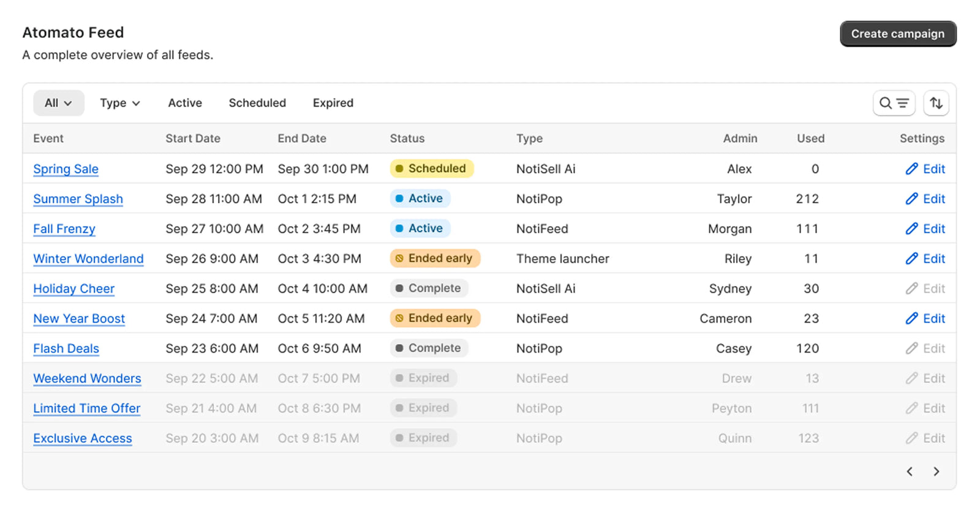980x515 pixels.
Task: Click Complete badge for Flash Deals
Action: [429, 348]
